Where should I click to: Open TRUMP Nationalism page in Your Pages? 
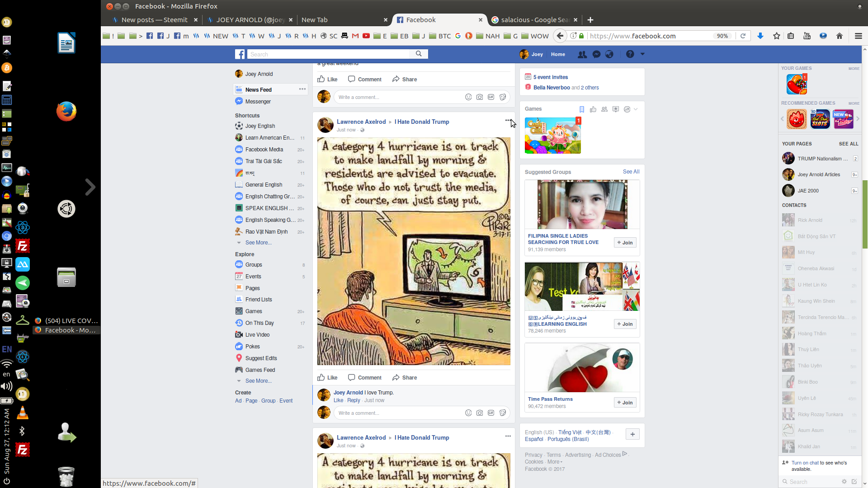[x=819, y=159]
